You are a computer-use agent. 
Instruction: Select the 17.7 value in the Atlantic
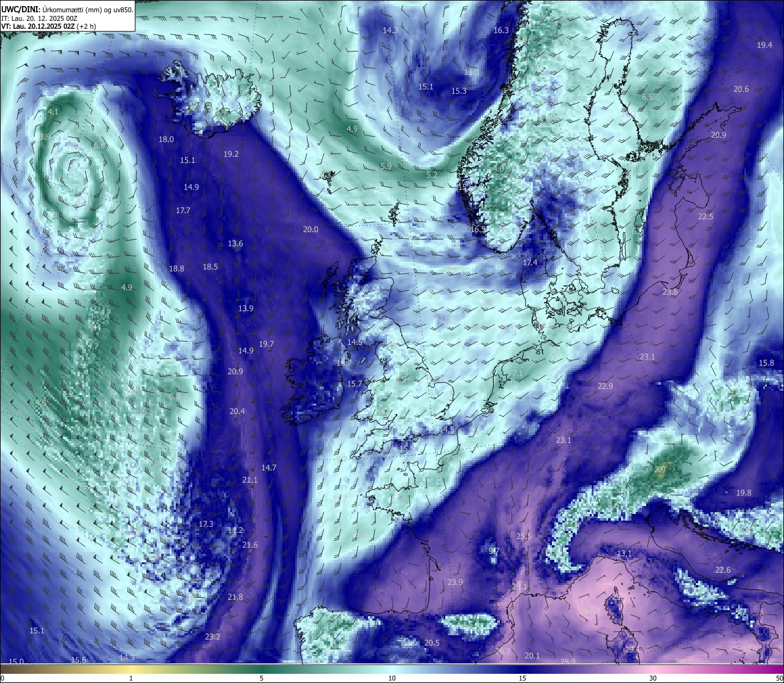(x=183, y=211)
